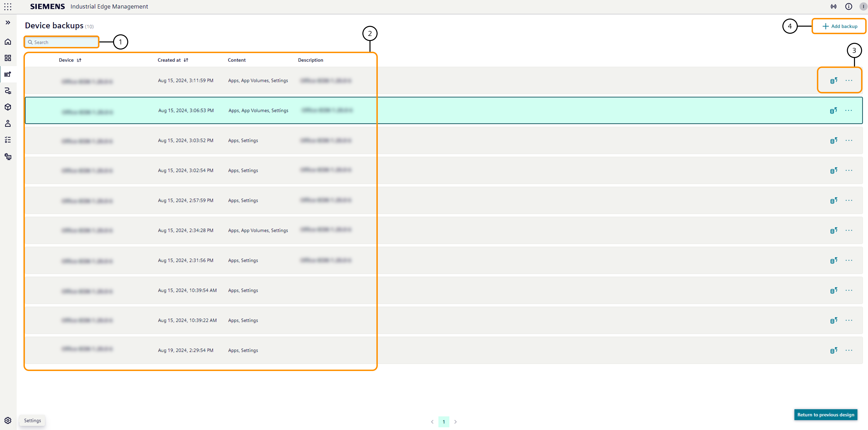The height and width of the screenshot is (430, 868).
Task: Open the dashboard tiles sidebar icon
Action: (x=8, y=58)
